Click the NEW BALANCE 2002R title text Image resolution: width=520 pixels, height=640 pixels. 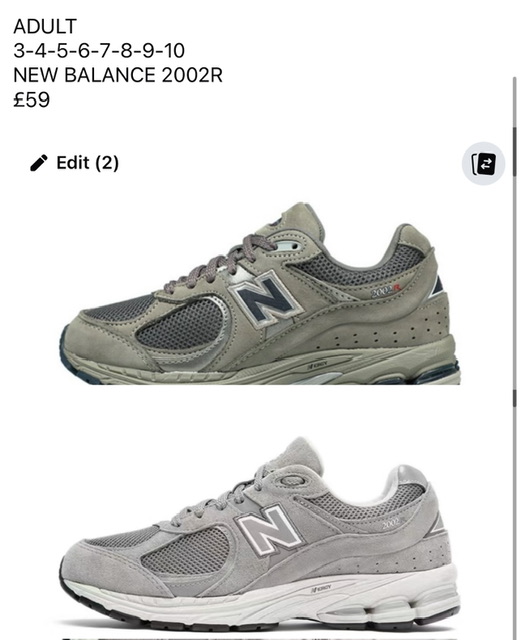click(118, 75)
